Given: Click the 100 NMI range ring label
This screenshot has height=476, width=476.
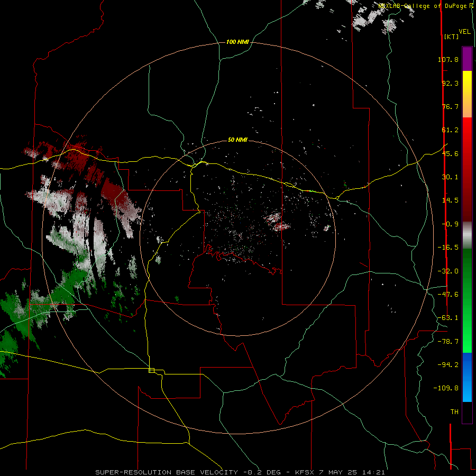Looking at the screenshot, I should coord(237,42).
